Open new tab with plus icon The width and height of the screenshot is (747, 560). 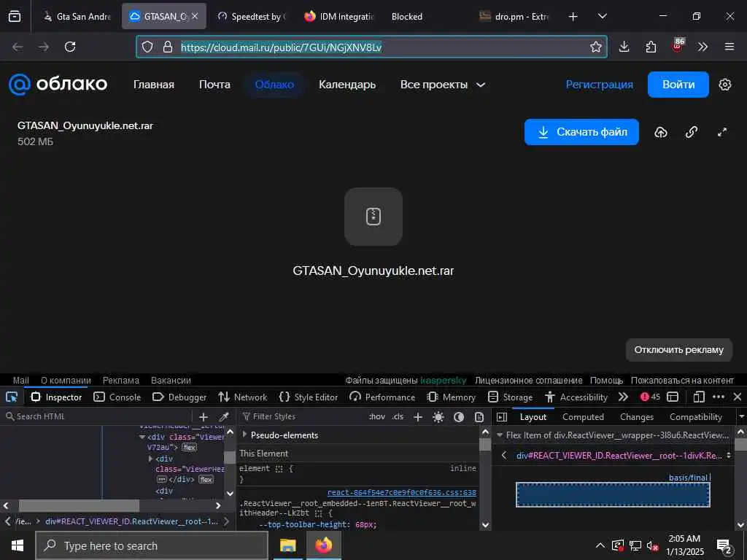[573, 17]
